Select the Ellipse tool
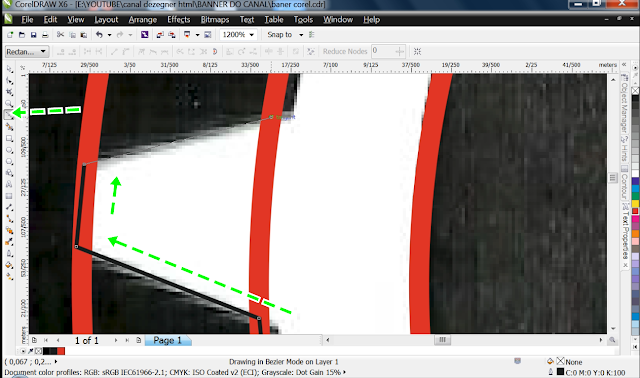Viewport: 640px width, 378px height. click(9, 150)
